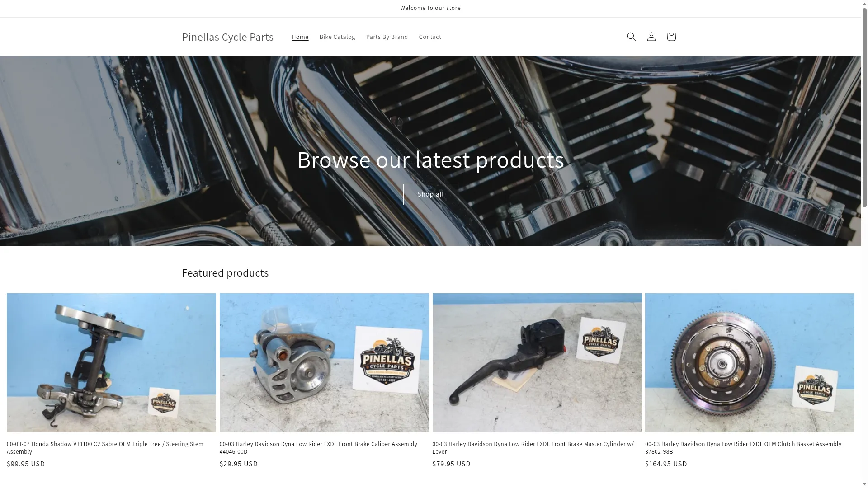Click the $79.95 USD price text
The image size is (868, 488).
[x=451, y=464]
